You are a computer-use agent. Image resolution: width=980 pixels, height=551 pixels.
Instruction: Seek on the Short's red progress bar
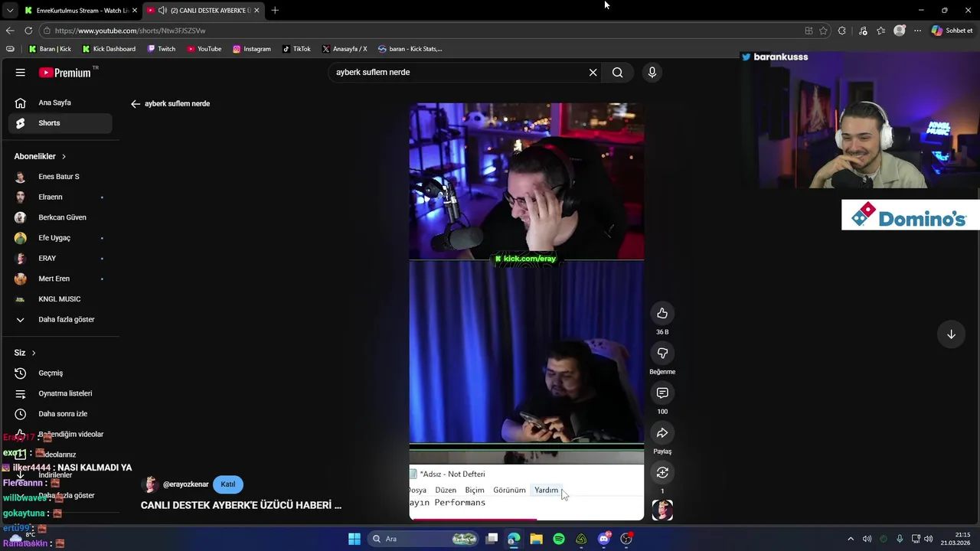click(x=527, y=520)
